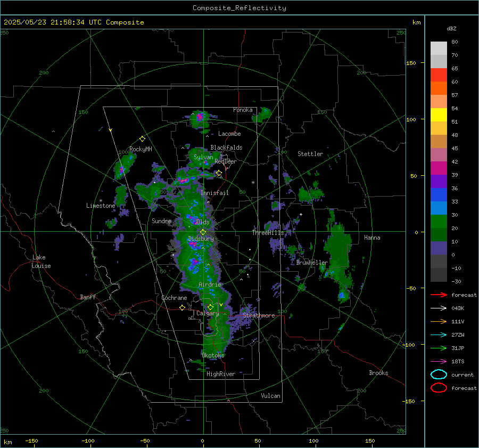This screenshot has height=448, width=479.
Task: Select the dark orange 57-60 dBZ swatch
Action: pos(439,88)
